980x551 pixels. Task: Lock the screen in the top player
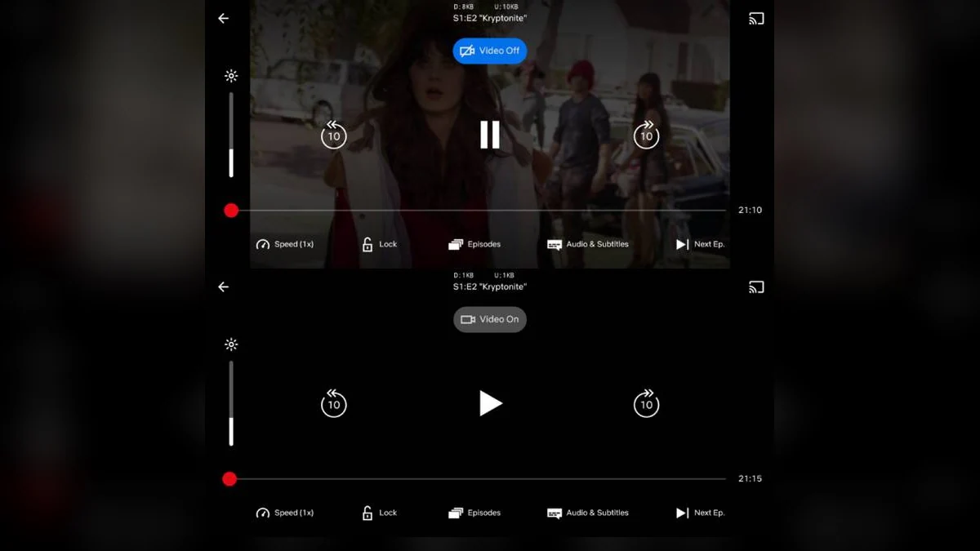pos(379,244)
